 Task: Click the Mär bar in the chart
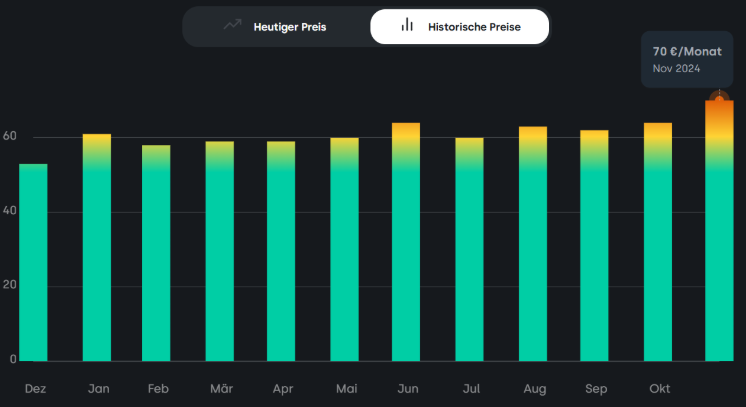click(220, 251)
